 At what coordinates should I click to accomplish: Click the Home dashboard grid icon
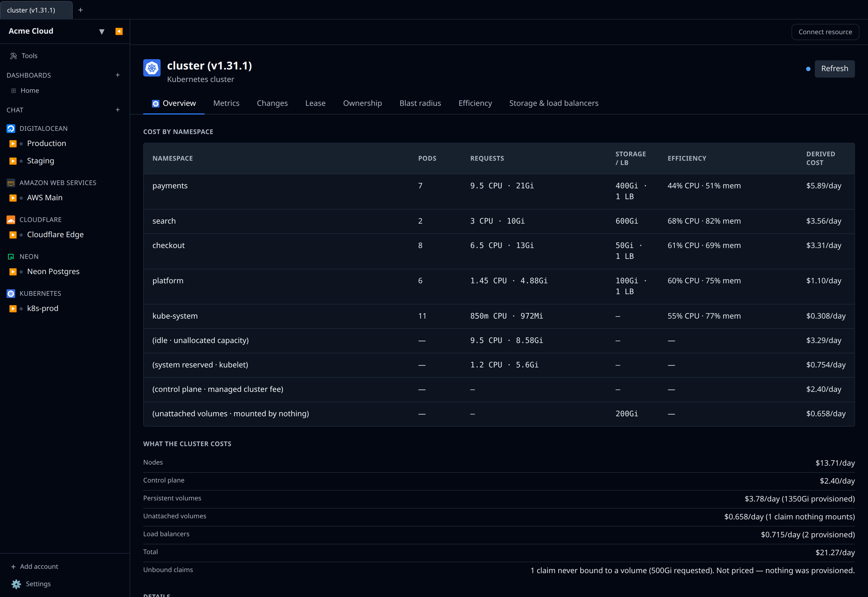point(14,91)
